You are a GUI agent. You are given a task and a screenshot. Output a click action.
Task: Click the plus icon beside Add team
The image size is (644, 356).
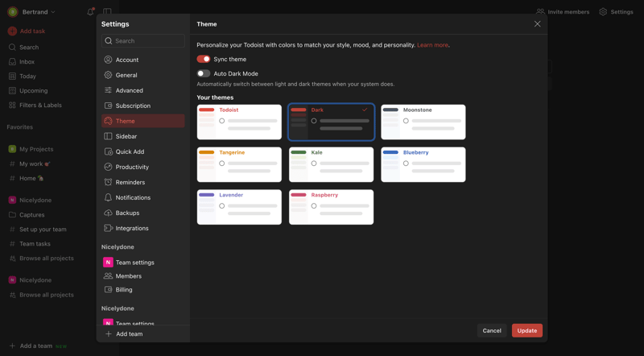tap(109, 333)
